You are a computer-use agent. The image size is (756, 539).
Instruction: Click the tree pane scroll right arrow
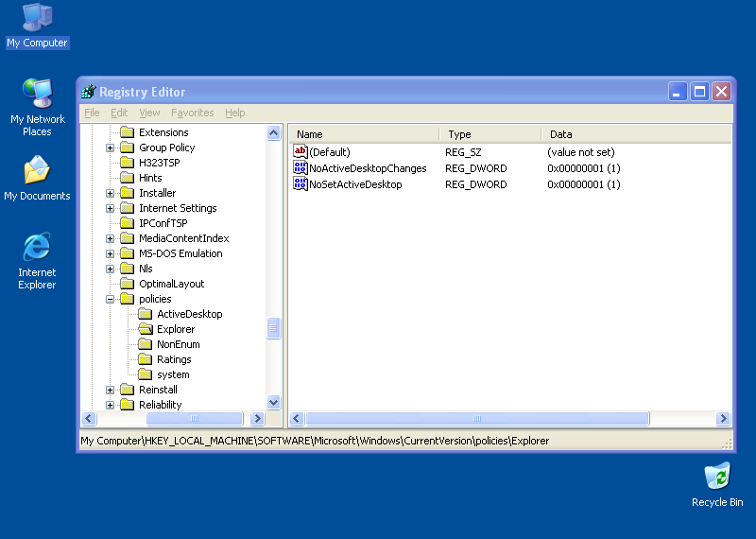click(x=257, y=418)
